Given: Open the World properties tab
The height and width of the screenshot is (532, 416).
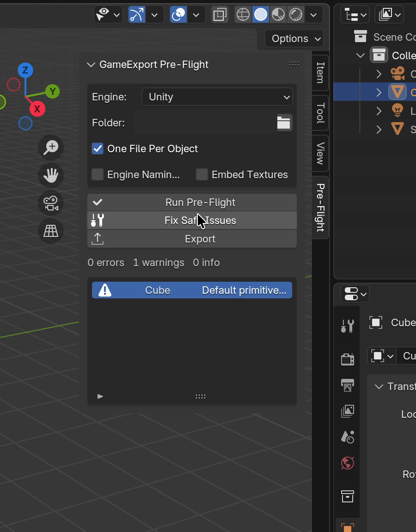Looking at the screenshot, I should [348, 463].
